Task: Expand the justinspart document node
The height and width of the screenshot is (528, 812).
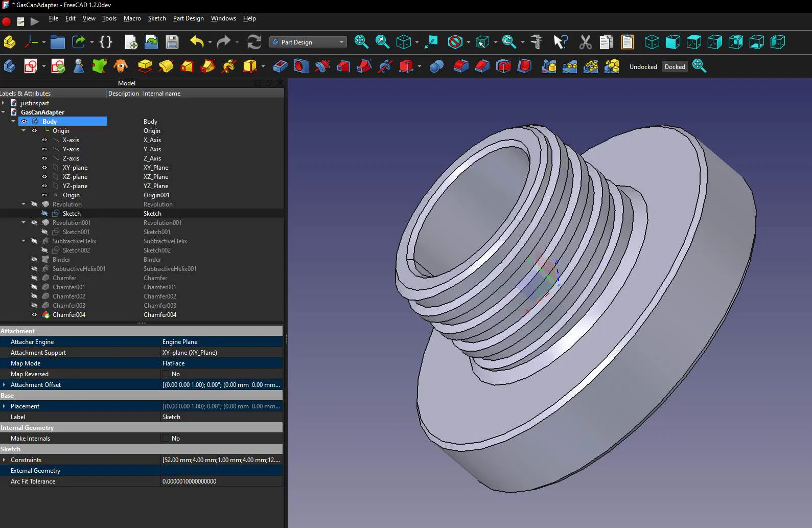Action: [3, 103]
